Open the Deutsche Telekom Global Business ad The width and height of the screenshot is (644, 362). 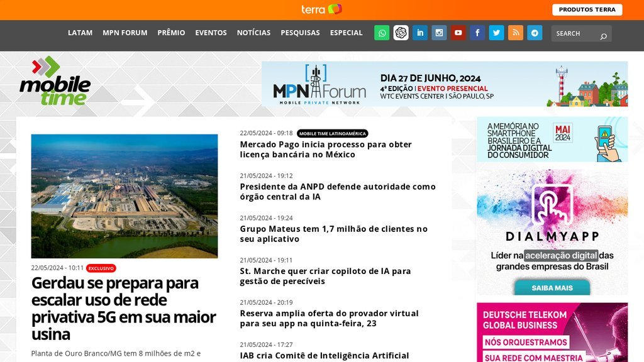click(x=552, y=332)
